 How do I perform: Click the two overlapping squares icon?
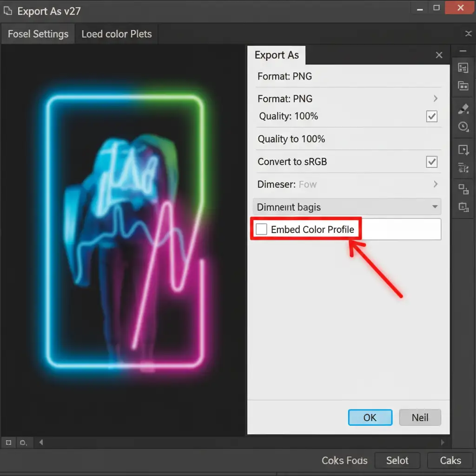click(463, 189)
